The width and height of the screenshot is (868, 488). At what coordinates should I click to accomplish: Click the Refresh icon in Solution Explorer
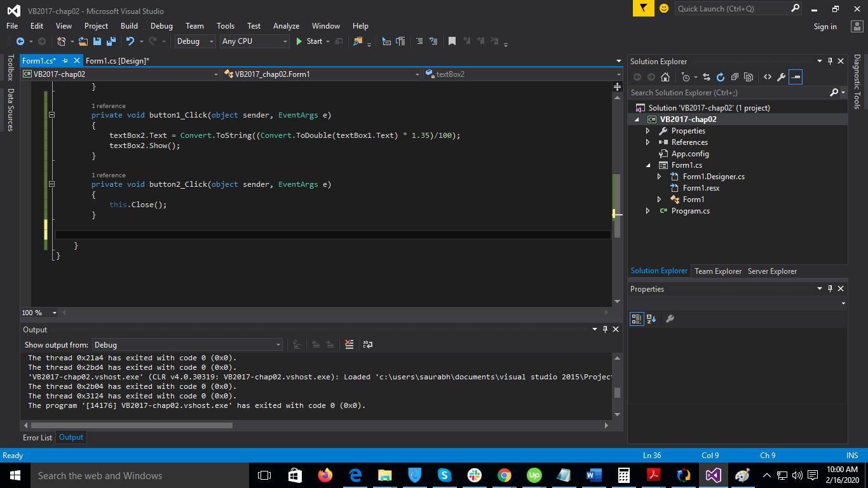(720, 77)
